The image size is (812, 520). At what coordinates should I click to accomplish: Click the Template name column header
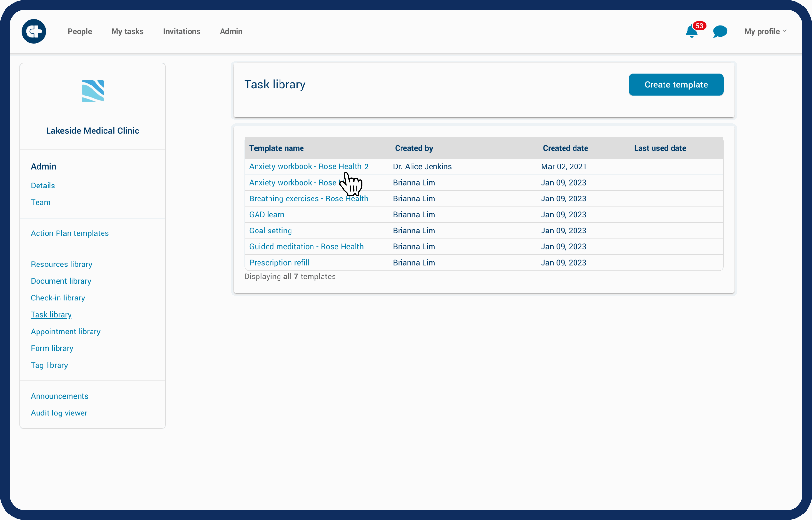tap(276, 148)
